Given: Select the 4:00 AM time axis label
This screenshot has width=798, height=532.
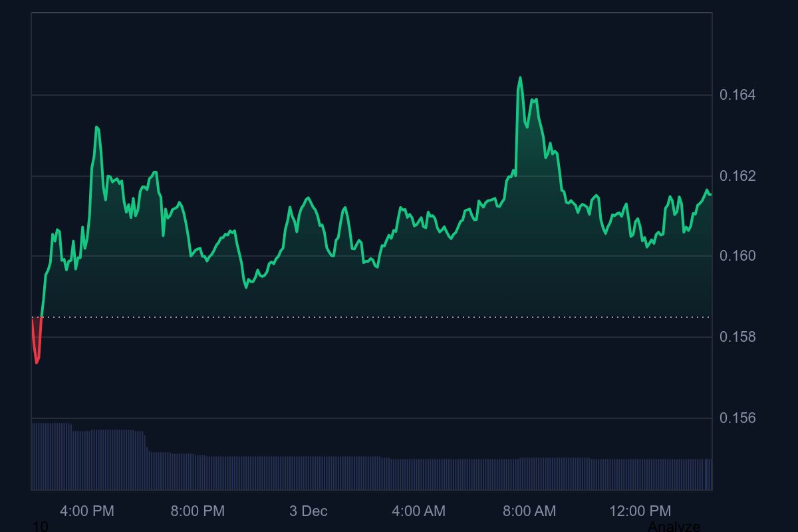Looking at the screenshot, I should [x=418, y=511].
